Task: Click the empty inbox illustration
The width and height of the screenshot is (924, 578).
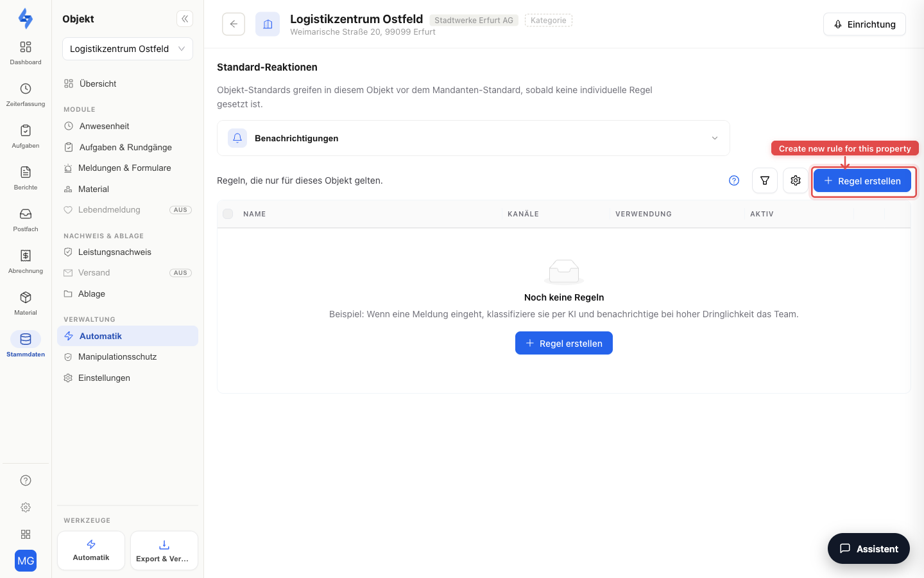Action: pyautogui.click(x=564, y=272)
